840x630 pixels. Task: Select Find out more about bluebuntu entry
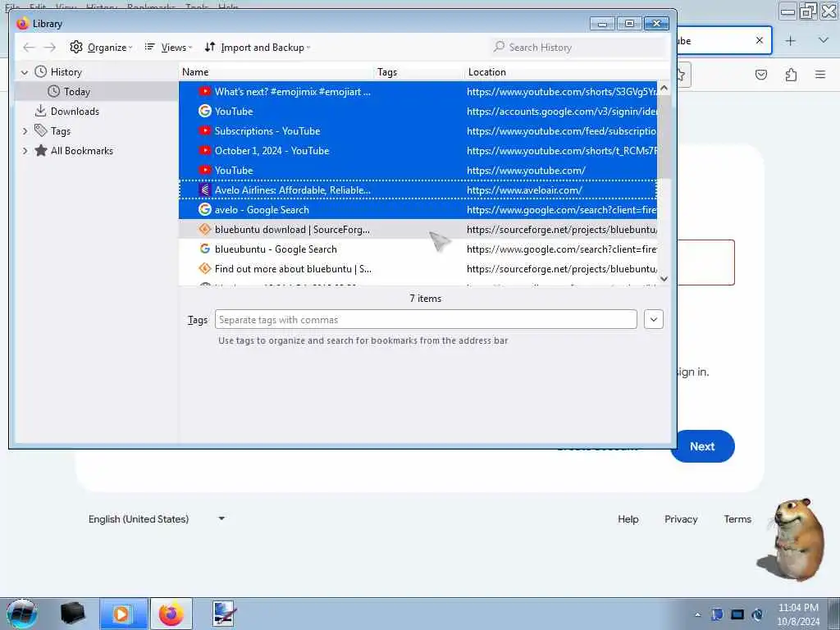pos(418,269)
